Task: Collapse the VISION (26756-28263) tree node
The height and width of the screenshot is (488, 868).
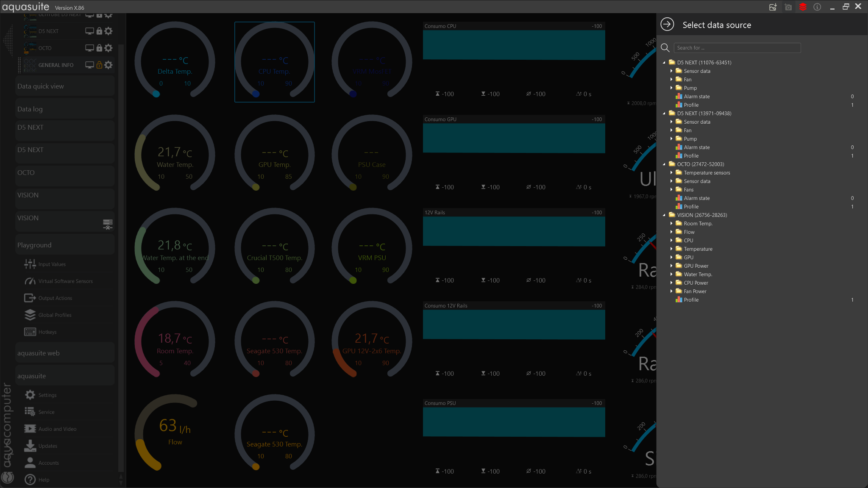Action: pyautogui.click(x=664, y=215)
